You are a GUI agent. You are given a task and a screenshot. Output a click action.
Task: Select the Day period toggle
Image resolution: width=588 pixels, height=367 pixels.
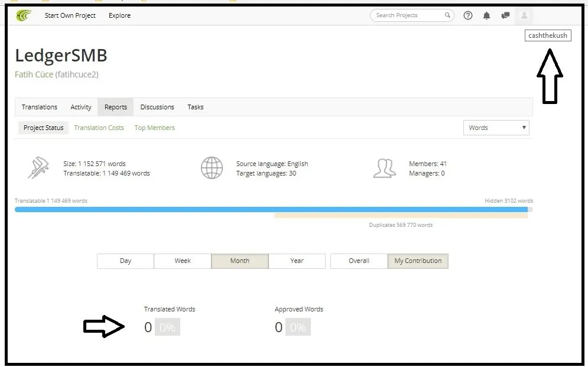(x=125, y=261)
